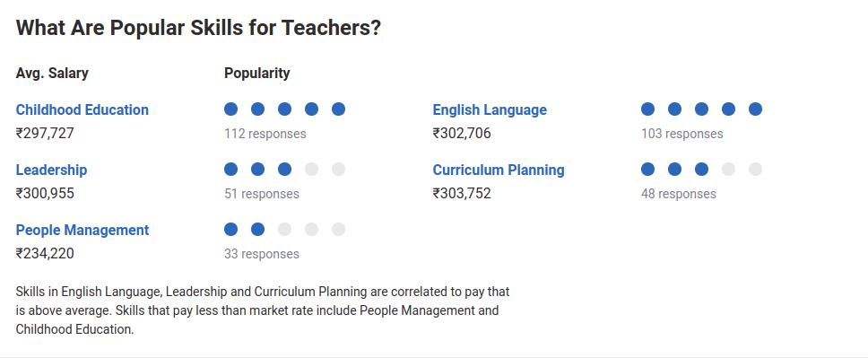Viewport: 868px width, 358px height.
Task: Open the Curriculum Planning skill link
Action: (499, 170)
